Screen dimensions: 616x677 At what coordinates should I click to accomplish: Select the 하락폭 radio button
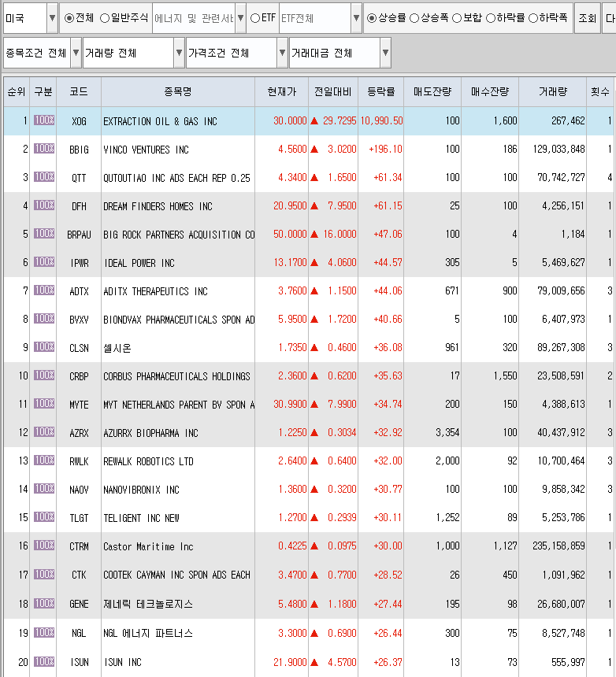pos(533,18)
